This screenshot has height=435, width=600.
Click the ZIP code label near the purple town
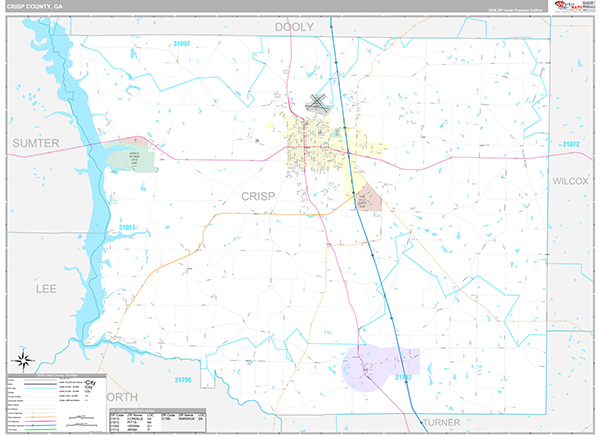[x=403, y=377]
